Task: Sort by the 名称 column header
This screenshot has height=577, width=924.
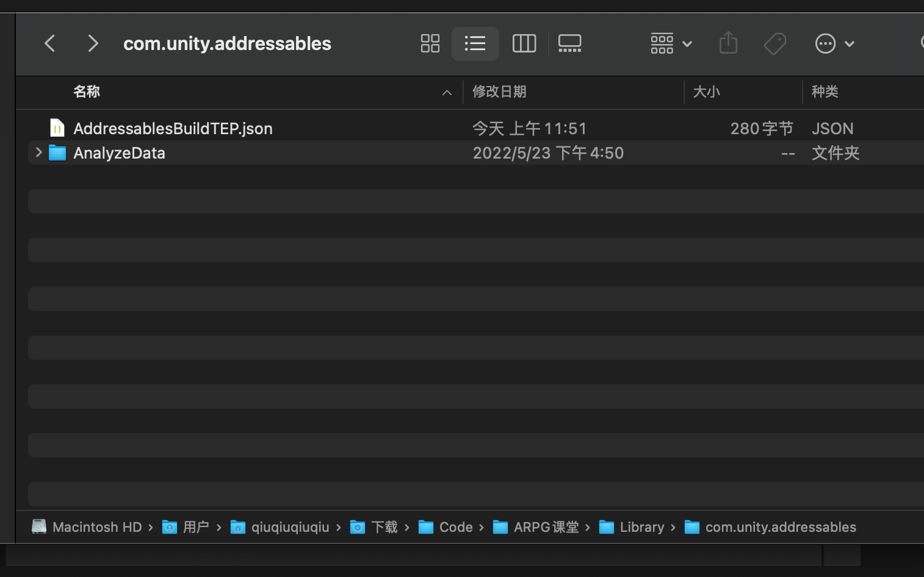Action: 87,91
